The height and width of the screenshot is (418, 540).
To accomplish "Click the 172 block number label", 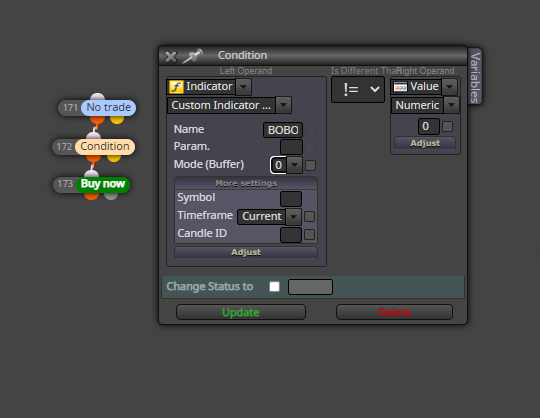I will tap(64, 147).
